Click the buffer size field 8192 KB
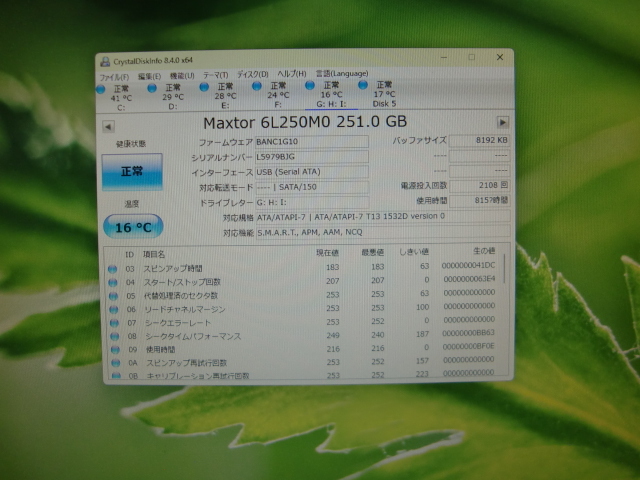 pyautogui.click(x=479, y=140)
